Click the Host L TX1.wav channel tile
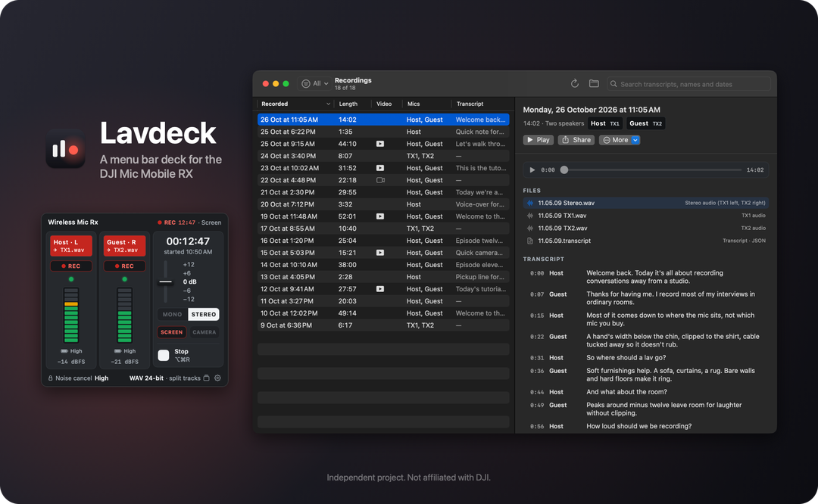Image resolution: width=818 pixels, height=504 pixels. click(71, 246)
